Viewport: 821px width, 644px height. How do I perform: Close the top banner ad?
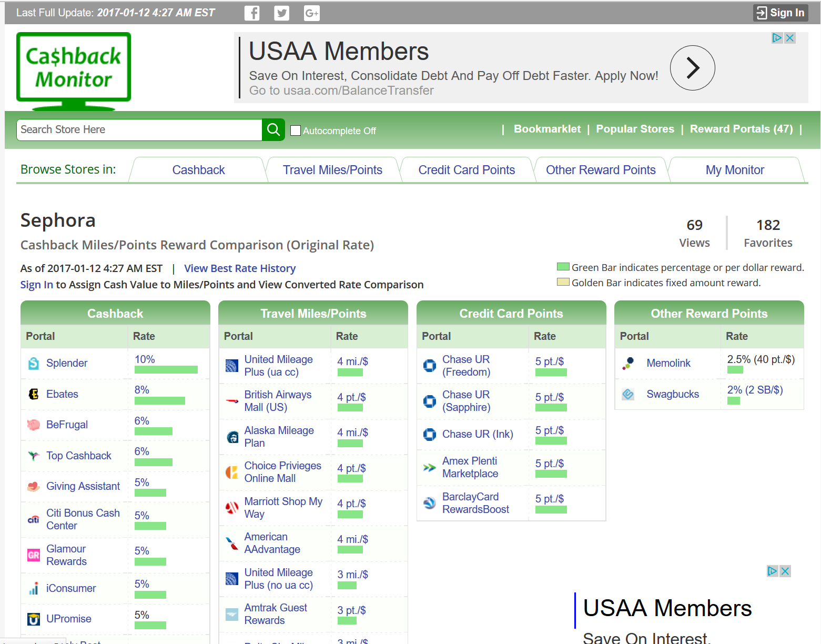click(x=789, y=38)
